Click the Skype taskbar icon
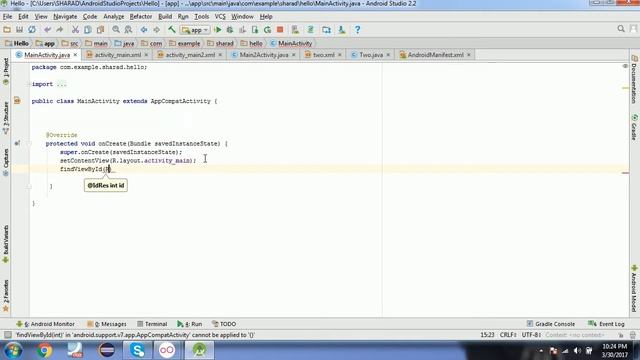Viewport: 640px width, 360px height. pyautogui.click(x=138, y=350)
